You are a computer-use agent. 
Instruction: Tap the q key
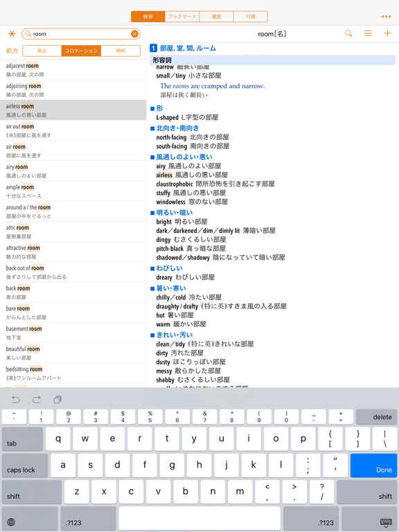click(58, 439)
